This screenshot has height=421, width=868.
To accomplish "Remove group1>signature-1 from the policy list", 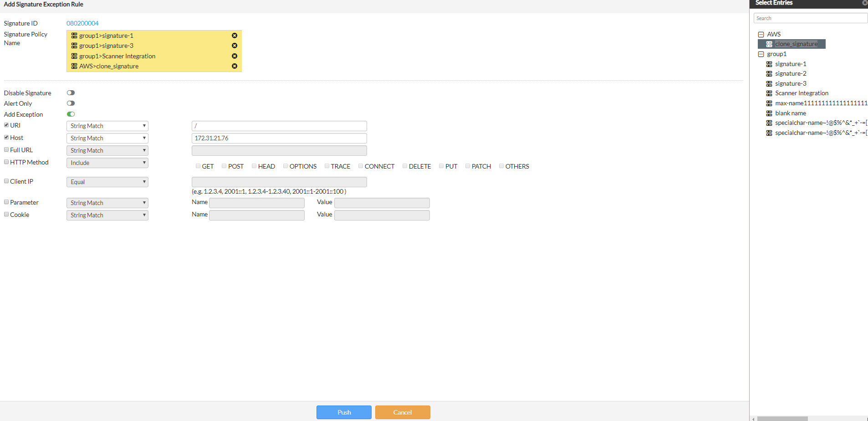I will tap(235, 35).
